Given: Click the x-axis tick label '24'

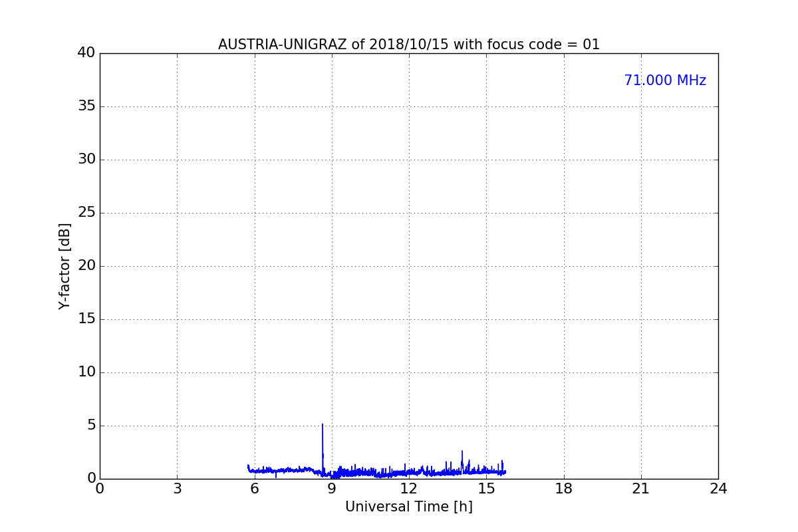Looking at the screenshot, I should pyautogui.click(x=718, y=489).
